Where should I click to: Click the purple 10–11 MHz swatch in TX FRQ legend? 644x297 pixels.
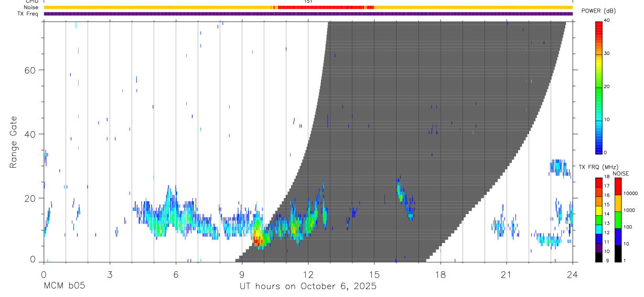(599, 247)
